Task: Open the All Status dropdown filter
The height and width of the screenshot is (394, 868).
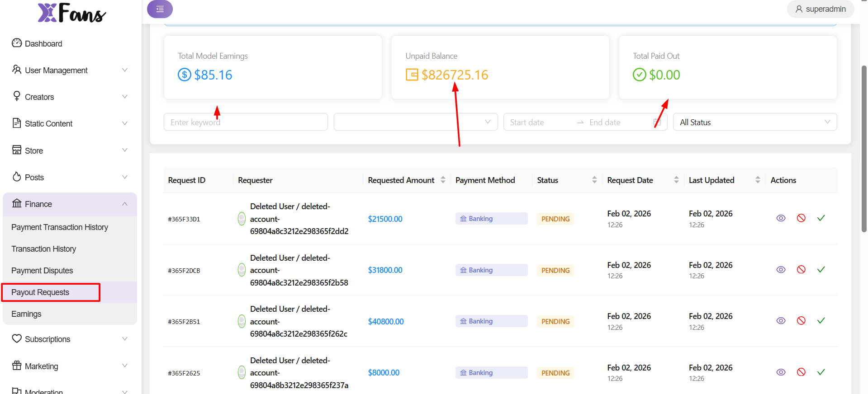Action: (754, 122)
